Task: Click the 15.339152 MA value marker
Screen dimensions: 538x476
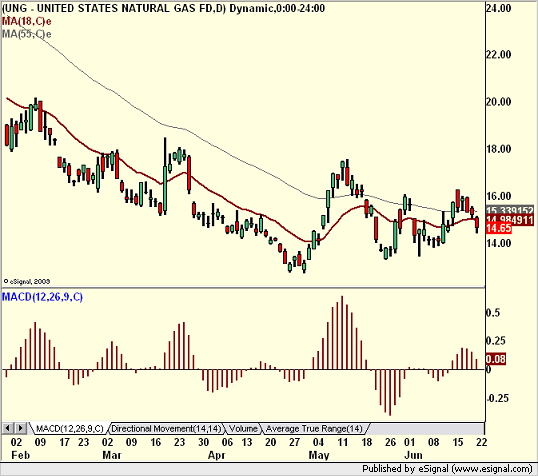Action: coord(510,210)
